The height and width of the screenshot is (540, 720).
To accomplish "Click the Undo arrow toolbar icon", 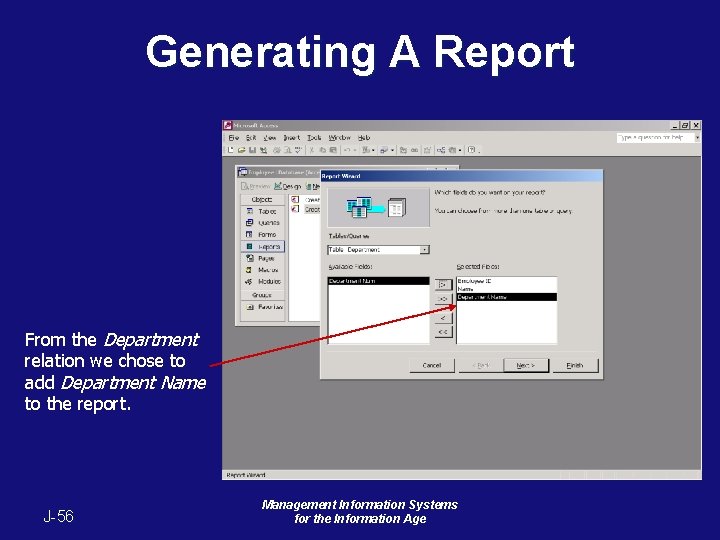I will (347, 150).
